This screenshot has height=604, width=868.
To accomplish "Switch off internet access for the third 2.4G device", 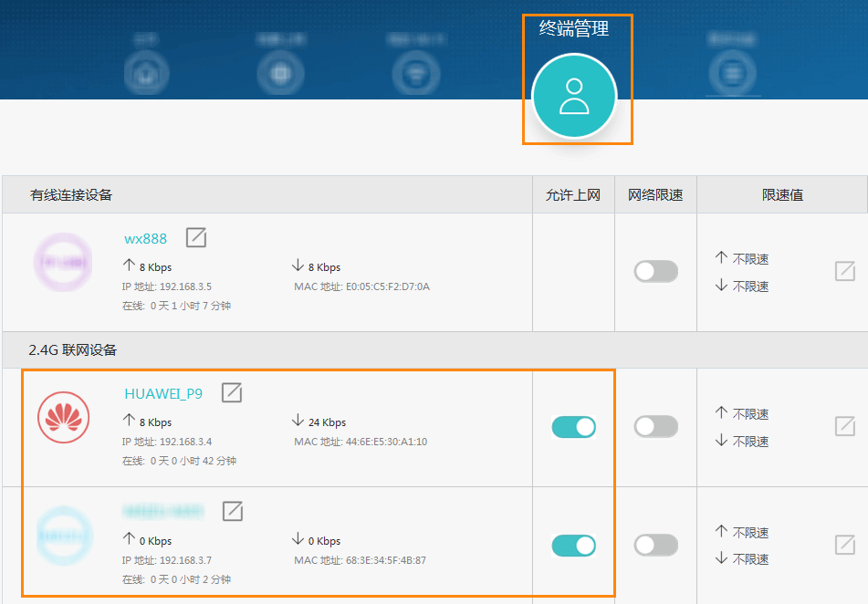I will click(573, 545).
